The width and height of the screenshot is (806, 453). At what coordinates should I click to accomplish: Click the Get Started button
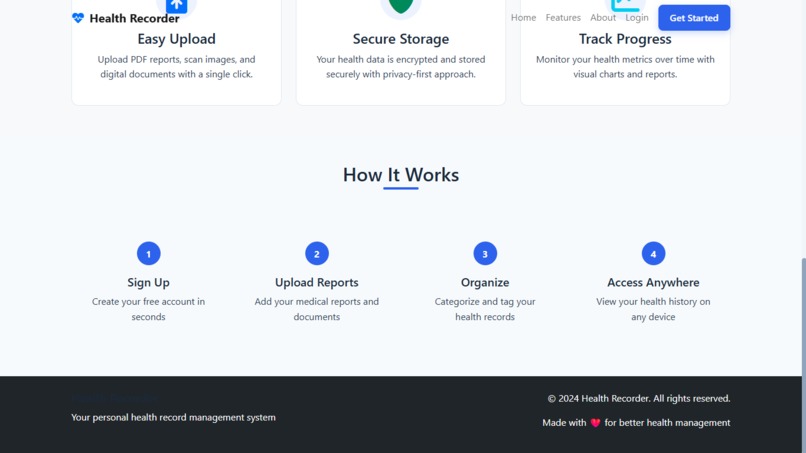point(694,18)
